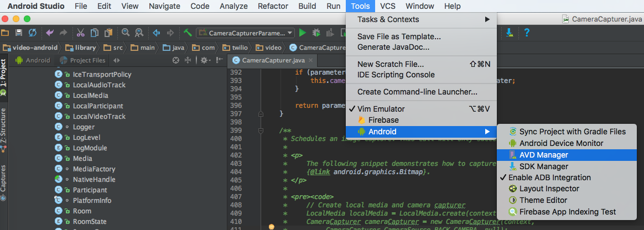Toggle Enable ADB Integration option

click(567, 177)
